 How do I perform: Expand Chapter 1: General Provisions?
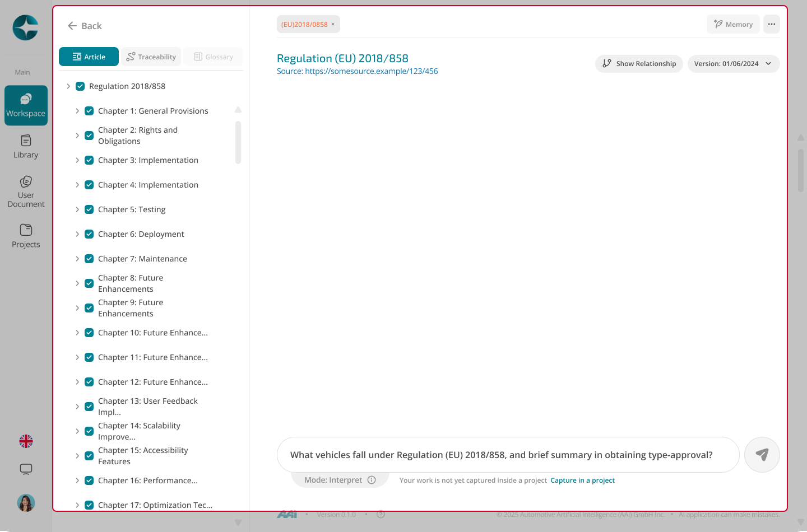click(x=77, y=111)
